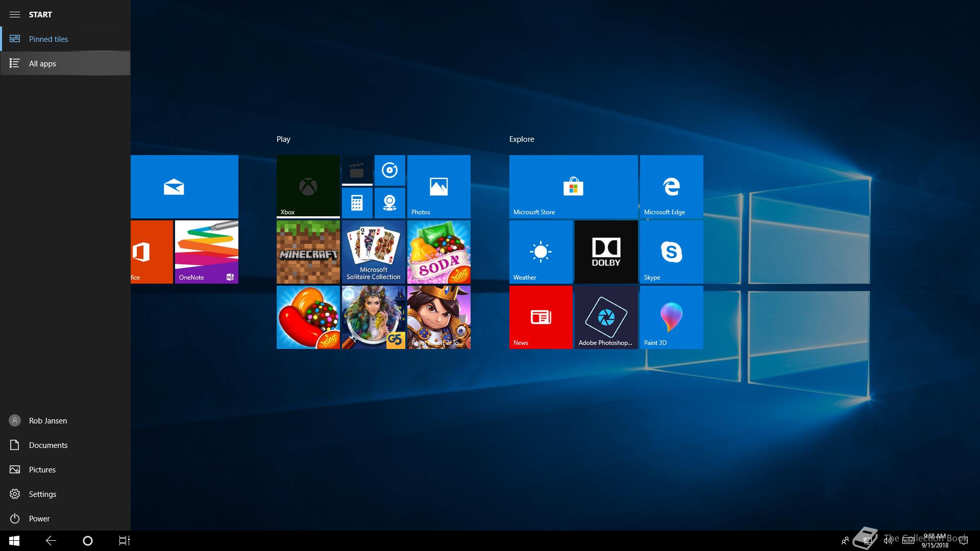Launch the Skype tile
Image resolution: width=980 pixels, height=551 pixels.
click(x=672, y=252)
